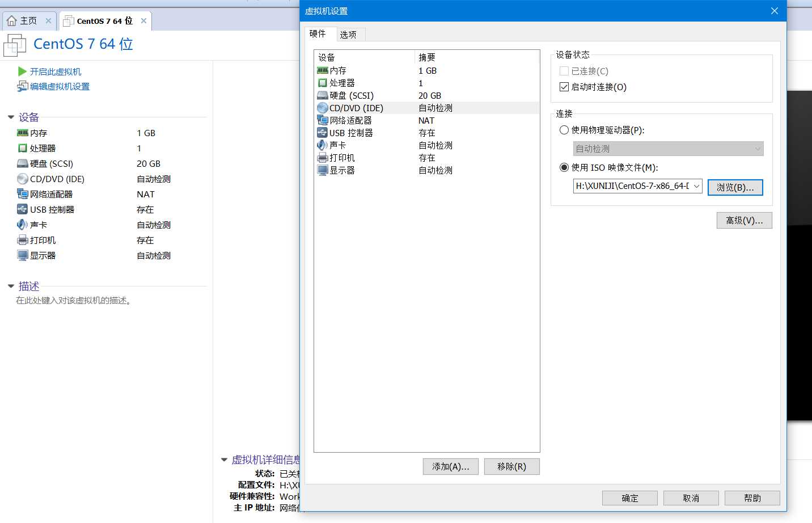Click the 帮助 help button
Viewport: 812px width, 523px height.
pyautogui.click(x=752, y=498)
